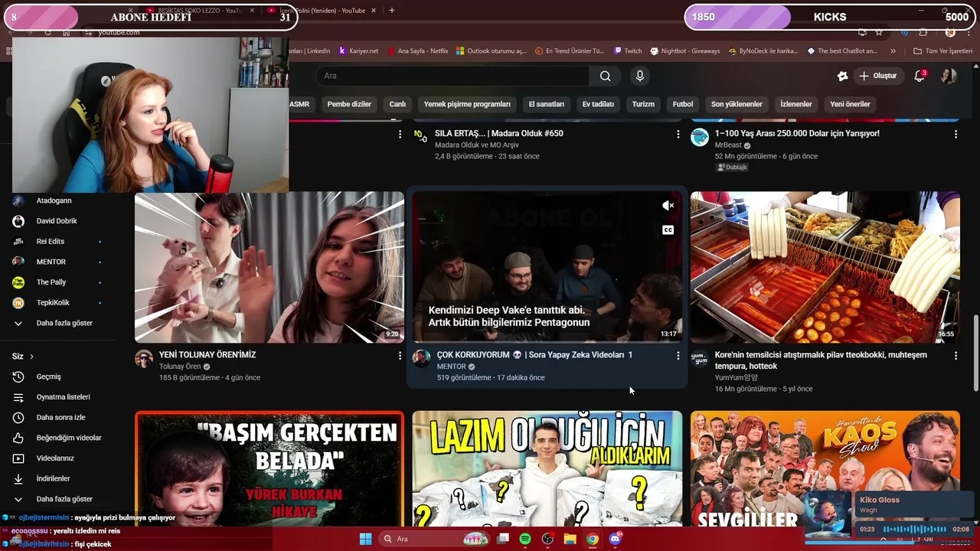Play the Korean street food thumbnail
Image resolution: width=980 pixels, height=551 pixels.
point(825,267)
